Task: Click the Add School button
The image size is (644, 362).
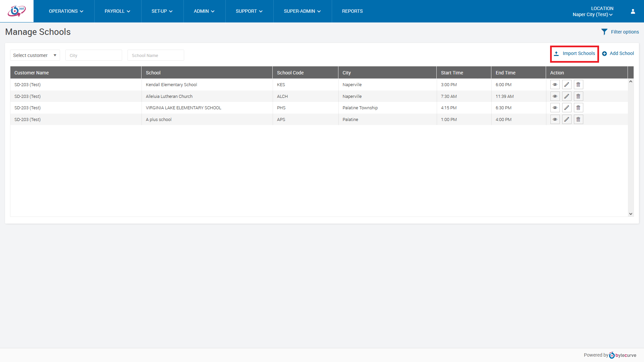Action: [618, 54]
